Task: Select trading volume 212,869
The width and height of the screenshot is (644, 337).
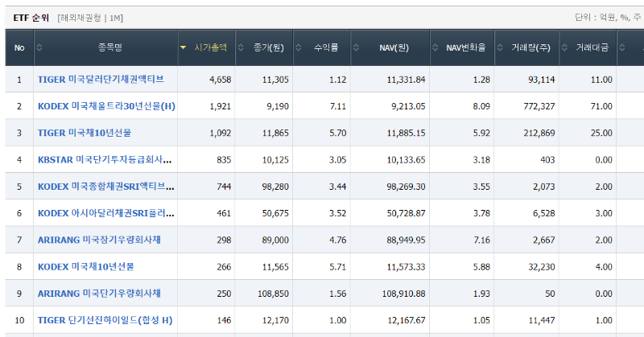Action: pos(539,133)
